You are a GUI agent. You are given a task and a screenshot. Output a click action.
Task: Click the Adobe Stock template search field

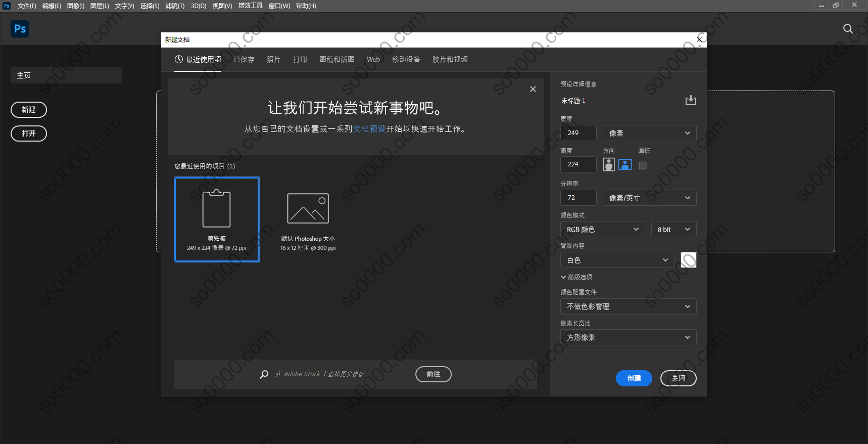341,374
